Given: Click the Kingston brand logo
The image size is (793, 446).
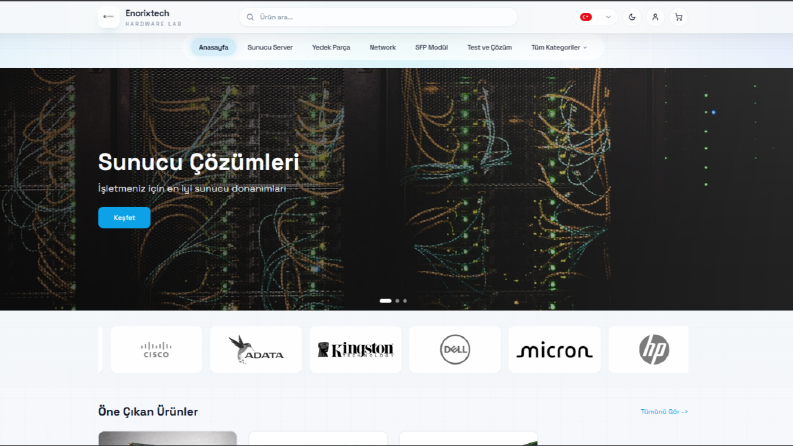Looking at the screenshot, I should (356, 349).
